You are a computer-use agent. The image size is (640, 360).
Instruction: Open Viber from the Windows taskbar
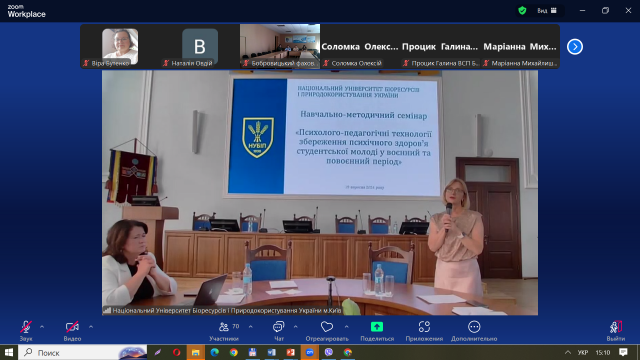[329, 352]
